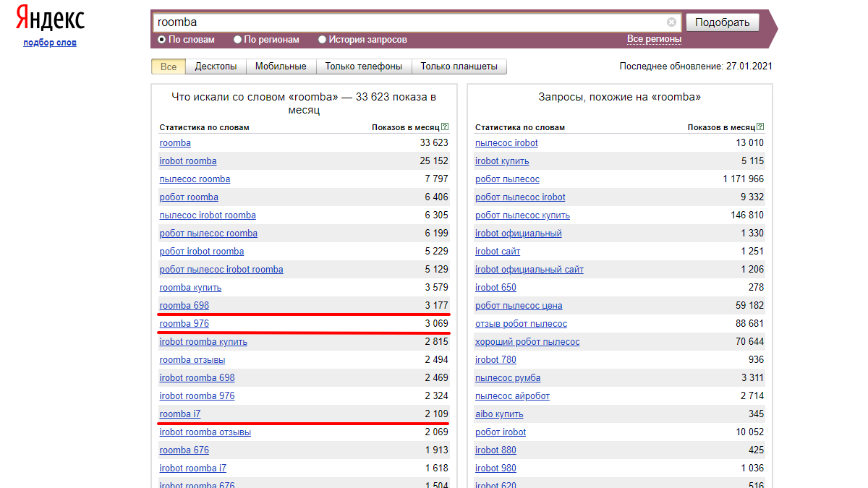Screen dimensions: 868x488
Task: Switch to the Все tab
Action: (x=169, y=67)
